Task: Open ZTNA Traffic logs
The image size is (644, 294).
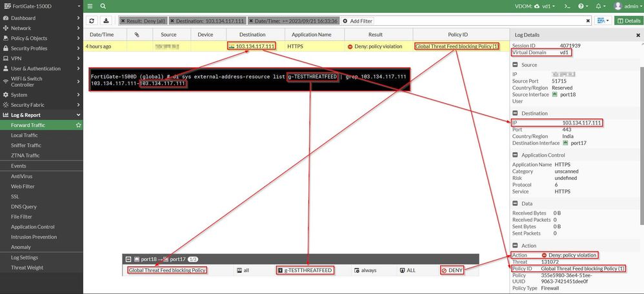Action: [25, 155]
